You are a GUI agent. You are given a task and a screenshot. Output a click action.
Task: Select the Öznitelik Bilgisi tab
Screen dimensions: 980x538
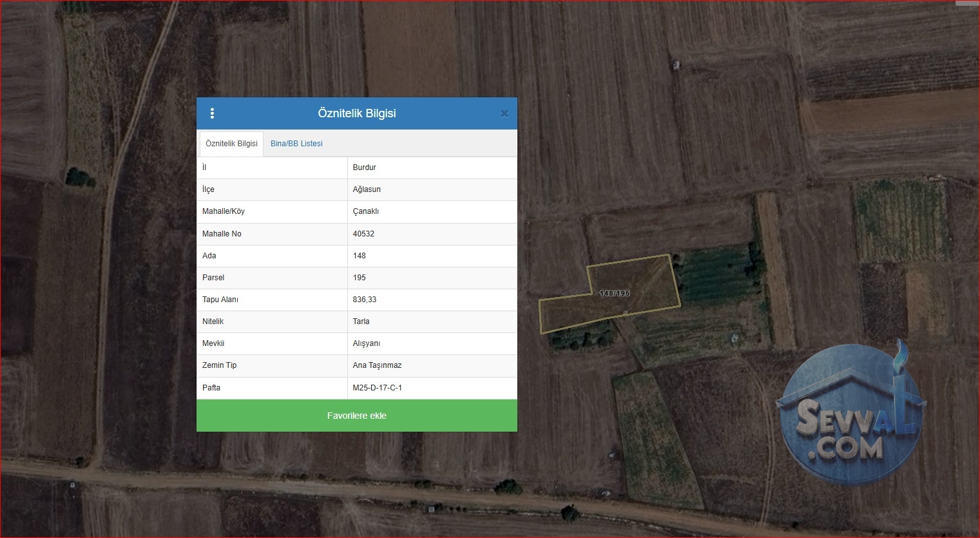coord(231,144)
